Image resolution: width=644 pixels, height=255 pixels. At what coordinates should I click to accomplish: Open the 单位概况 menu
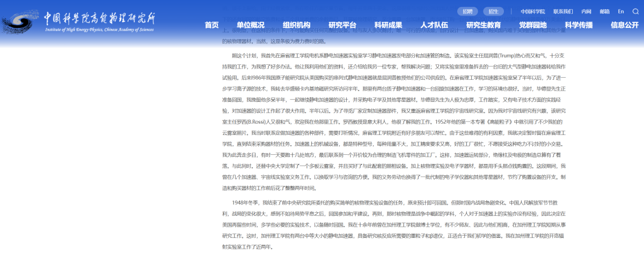251,25
